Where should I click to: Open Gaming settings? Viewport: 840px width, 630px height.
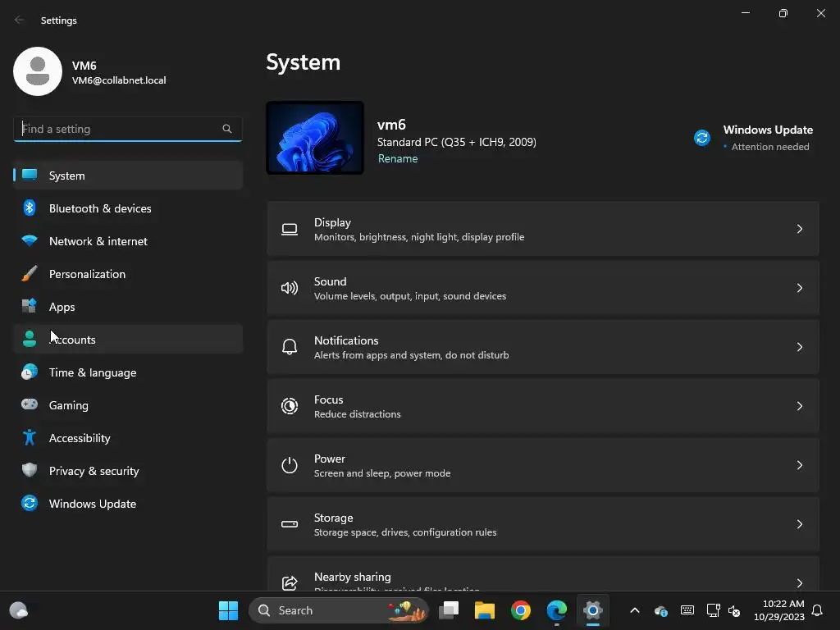128,404
